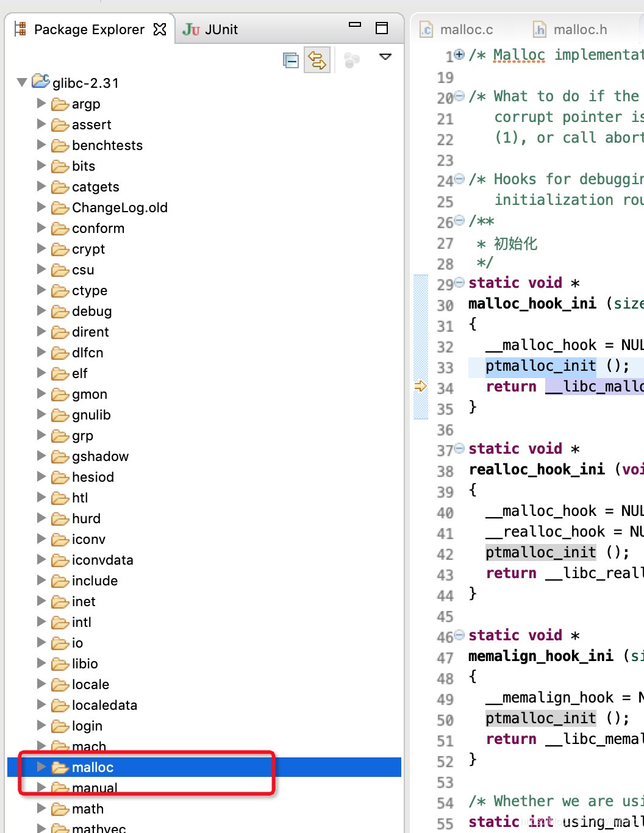The width and height of the screenshot is (644, 833).
Task: Open the malloc.h editor tab
Action: tap(571, 29)
